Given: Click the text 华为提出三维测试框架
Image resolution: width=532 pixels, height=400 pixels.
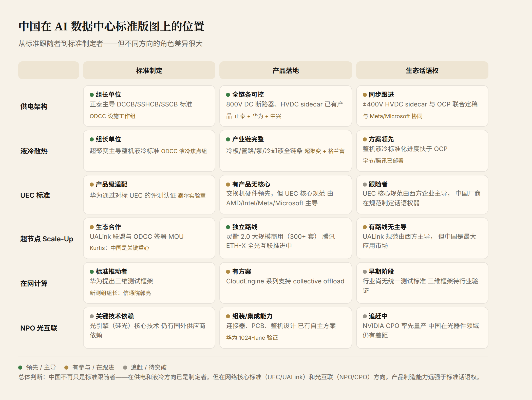Looking at the screenshot, I should click(121, 281).
